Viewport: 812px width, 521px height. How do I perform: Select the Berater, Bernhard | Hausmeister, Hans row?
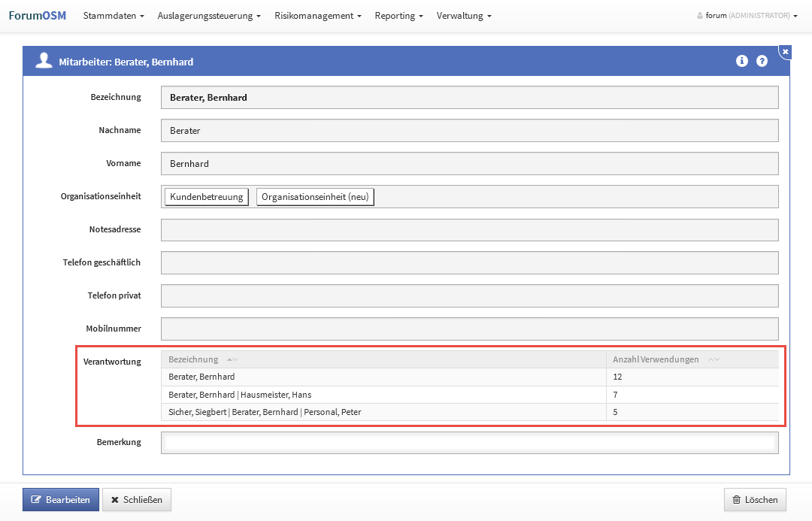pyautogui.click(x=383, y=395)
